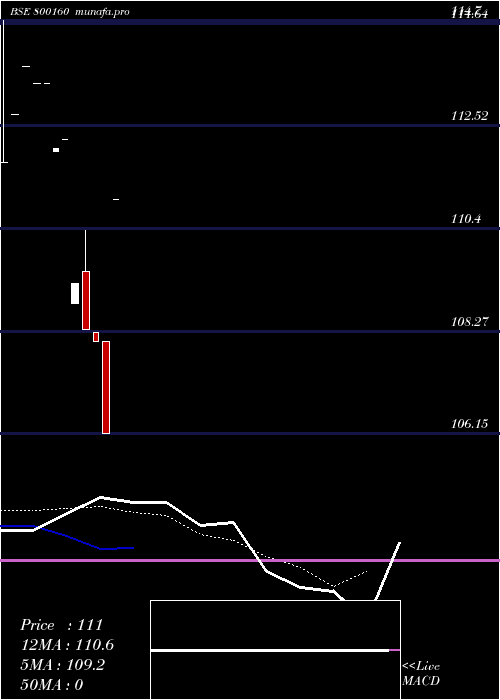Click the 'Price : 111' readout

tap(62, 625)
